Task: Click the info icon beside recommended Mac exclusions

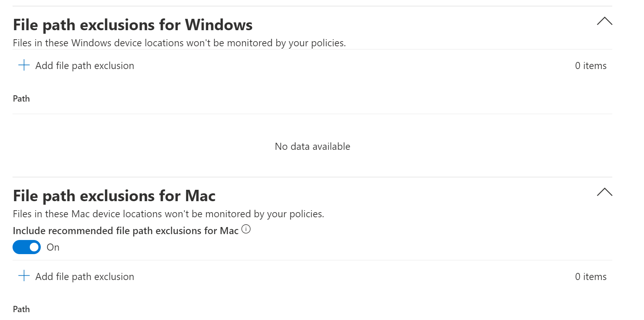Action: coord(246,229)
